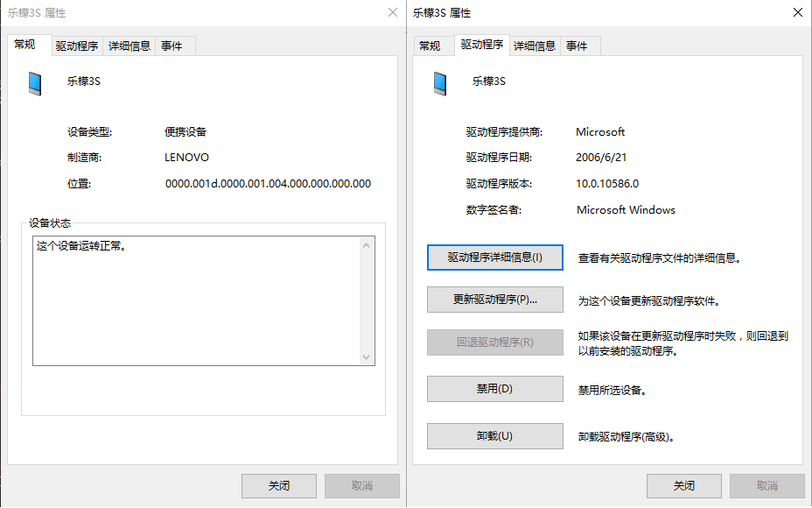Click scroll up arrow in 设备状态 box

[366, 245]
